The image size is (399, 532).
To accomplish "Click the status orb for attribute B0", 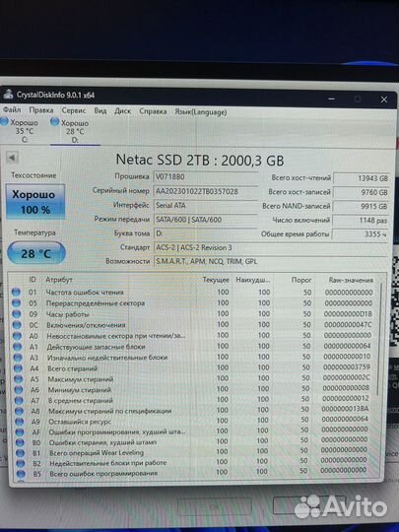I will coord(21,442).
